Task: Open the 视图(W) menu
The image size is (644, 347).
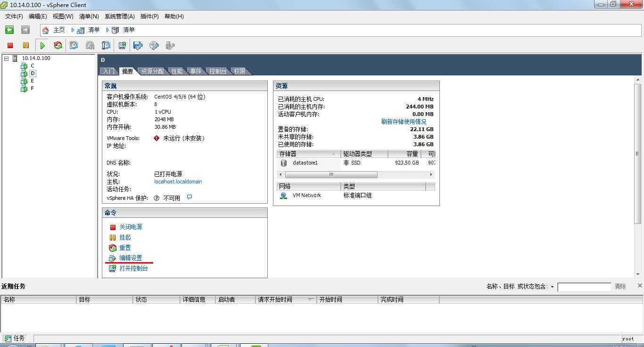Action: (x=63, y=17)
